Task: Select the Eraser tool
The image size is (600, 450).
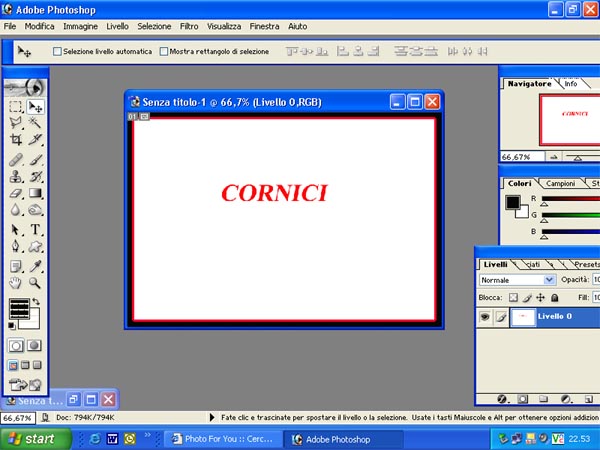Action: 16,193
